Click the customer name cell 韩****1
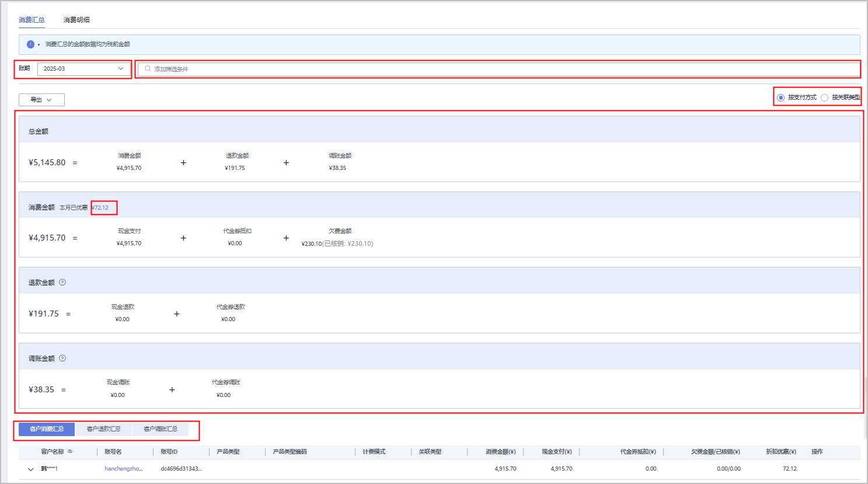 pyautogui.click(x=50, y=469)
